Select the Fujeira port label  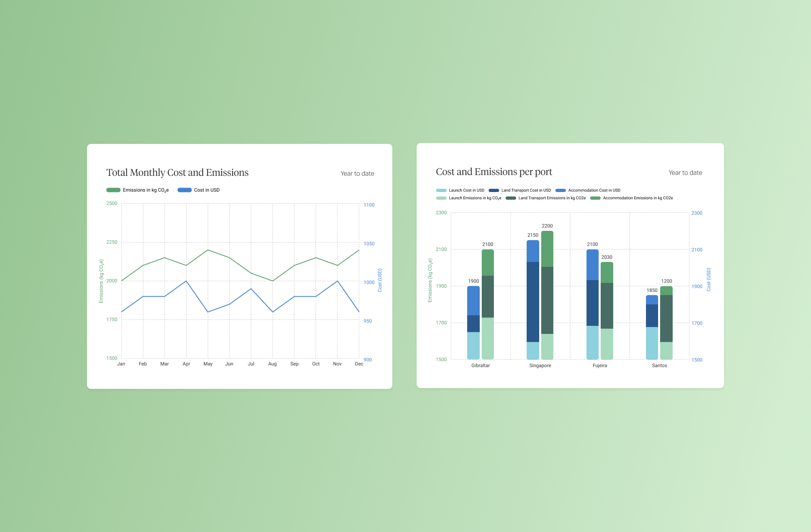coord(600,365)
